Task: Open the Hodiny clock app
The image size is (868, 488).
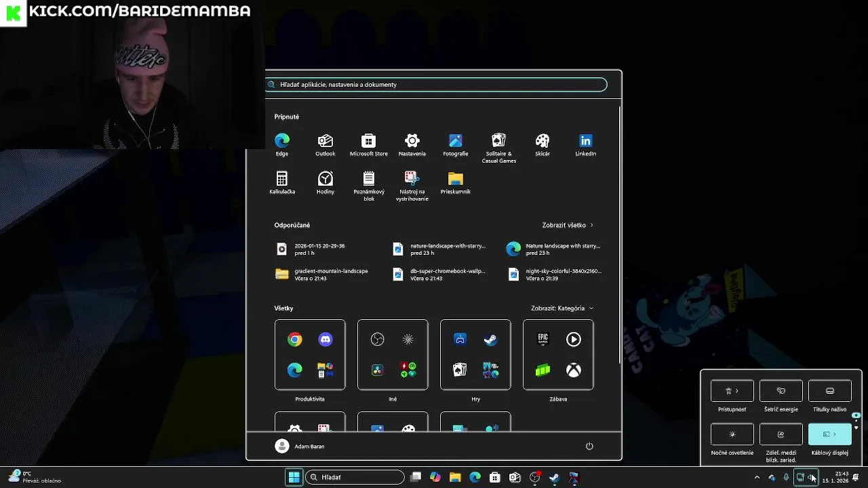Action: tap(325, 182)
